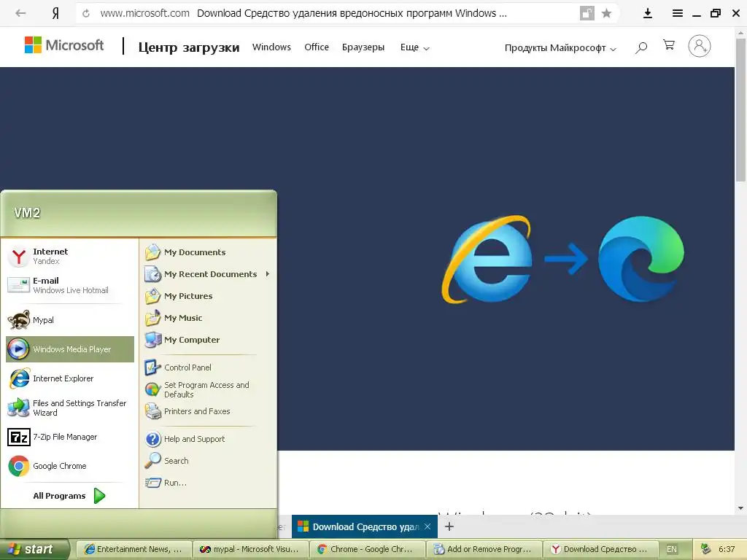Open My Documents folder
The image size is (747, 560).
208,252
